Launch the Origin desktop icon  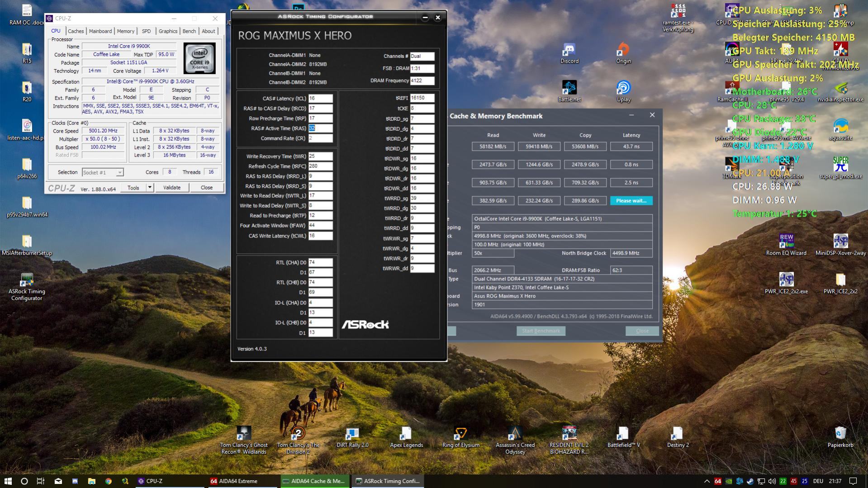(623, 54)
